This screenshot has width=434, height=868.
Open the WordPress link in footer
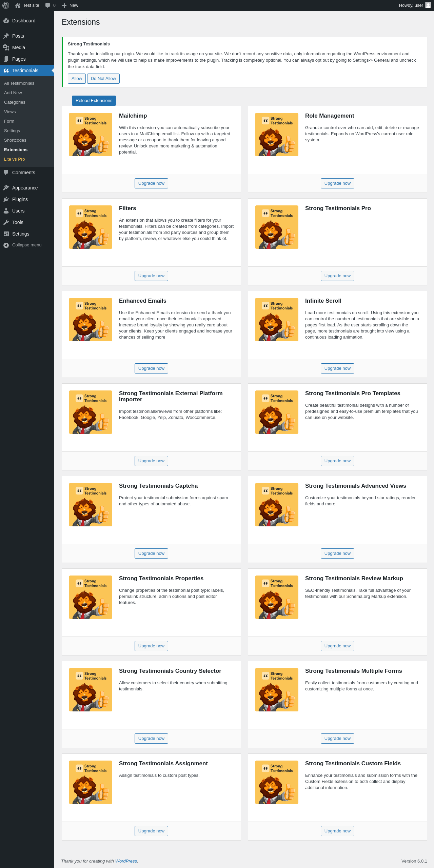point(126,861)
